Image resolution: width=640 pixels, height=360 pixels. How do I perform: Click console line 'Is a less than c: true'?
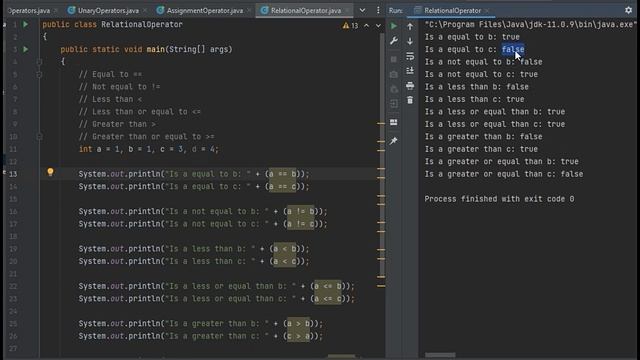(x=474, y=99)
